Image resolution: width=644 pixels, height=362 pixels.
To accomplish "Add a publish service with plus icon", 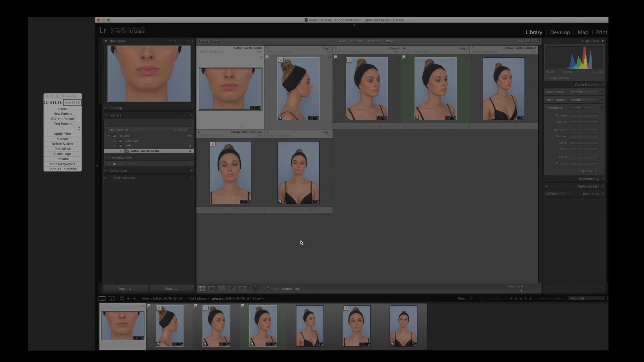I will click(x=191, y=178).
